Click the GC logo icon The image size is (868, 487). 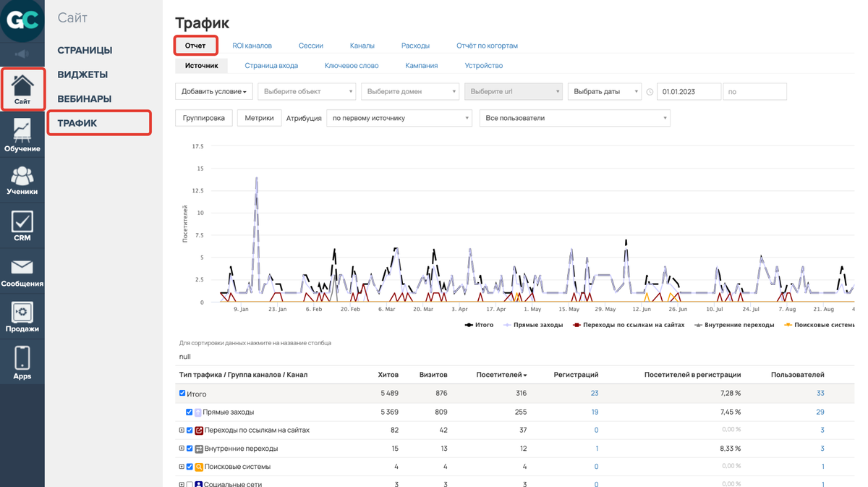22,20
